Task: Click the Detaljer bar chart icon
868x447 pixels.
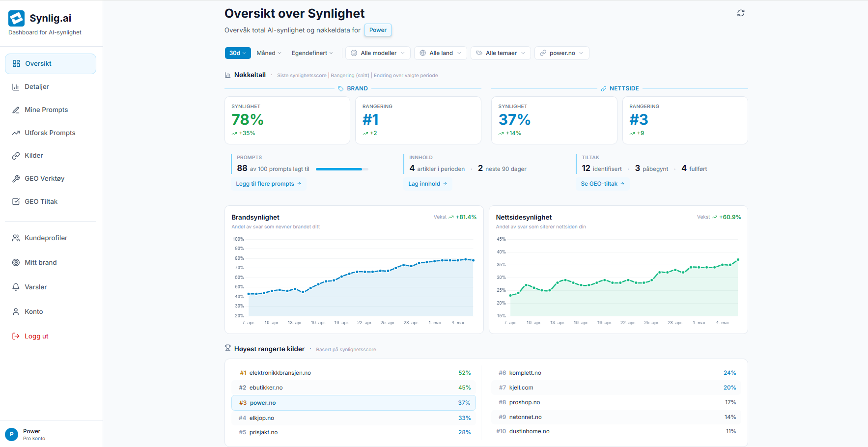Action: (16, 87)
